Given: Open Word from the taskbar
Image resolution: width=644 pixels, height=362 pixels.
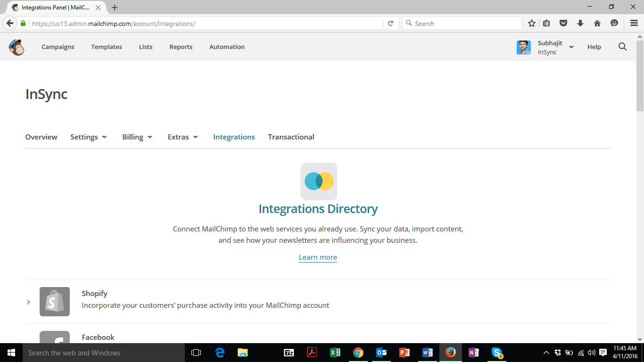Looking at the screenshot, I should tap(428, 353).
